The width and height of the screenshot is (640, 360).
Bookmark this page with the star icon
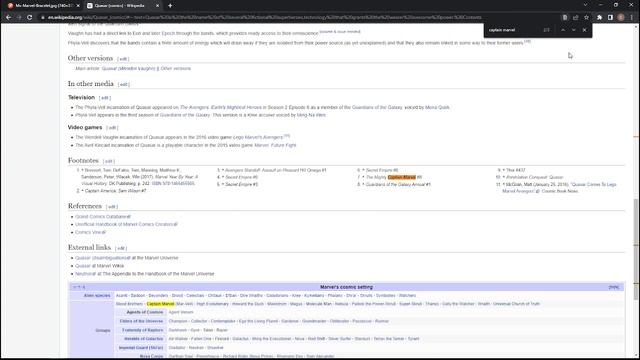click(587, 18)
